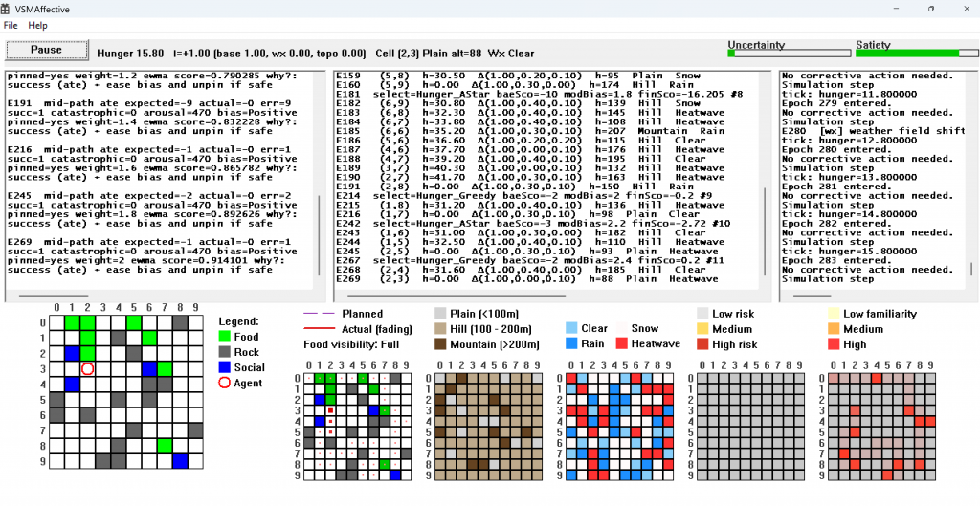Click the red circle Agent legend icon
Screen dimensions: 980x506
226,383
